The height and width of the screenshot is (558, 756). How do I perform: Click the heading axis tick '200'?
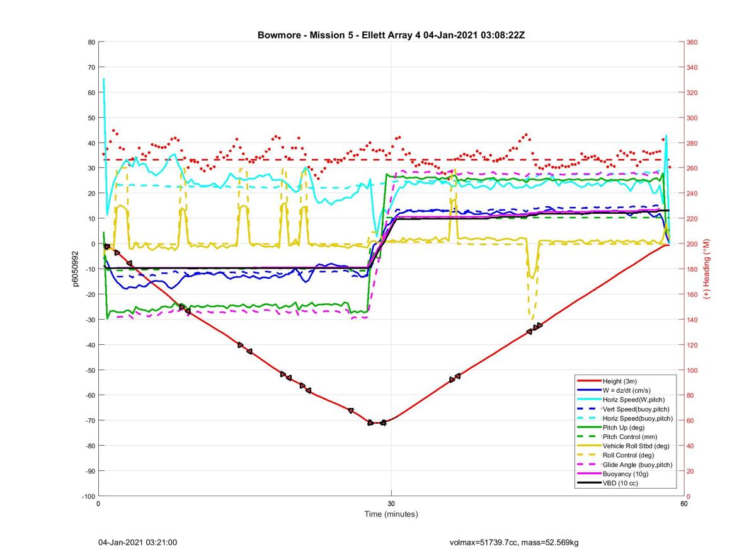pyautogui.click(x=692, y=244)
